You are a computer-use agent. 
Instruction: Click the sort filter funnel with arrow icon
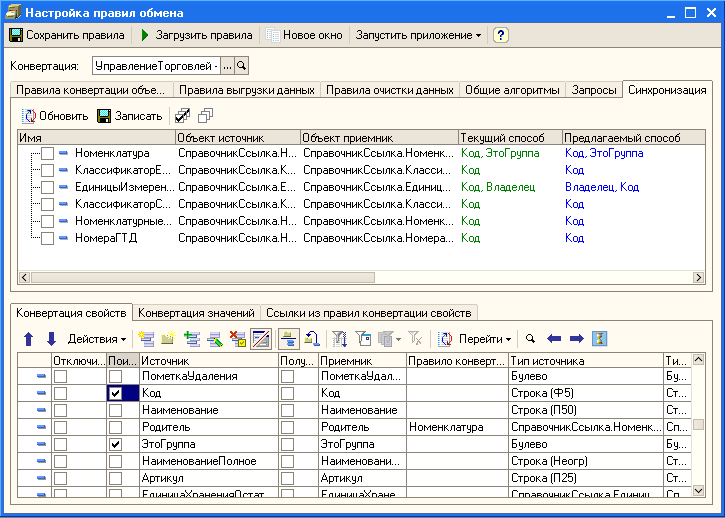pyautogui.click(x=340, y=339)
